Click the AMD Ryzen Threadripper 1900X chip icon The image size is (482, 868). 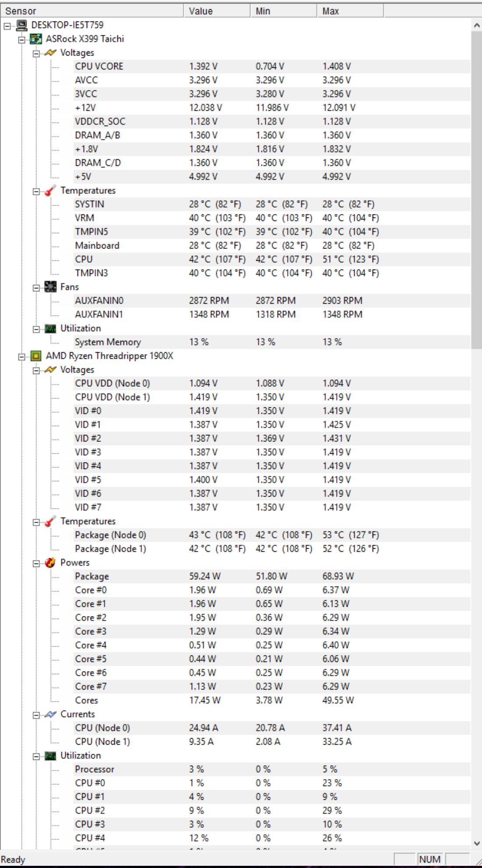point(36,356)
